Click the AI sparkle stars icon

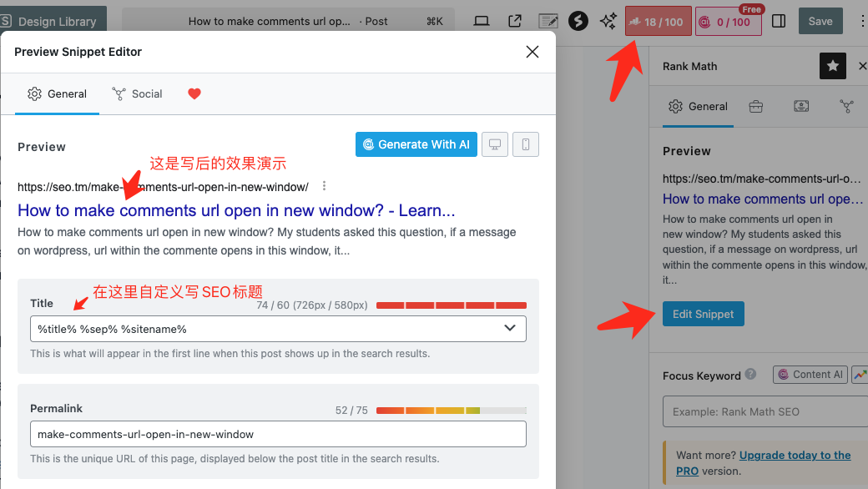(608, 21)
